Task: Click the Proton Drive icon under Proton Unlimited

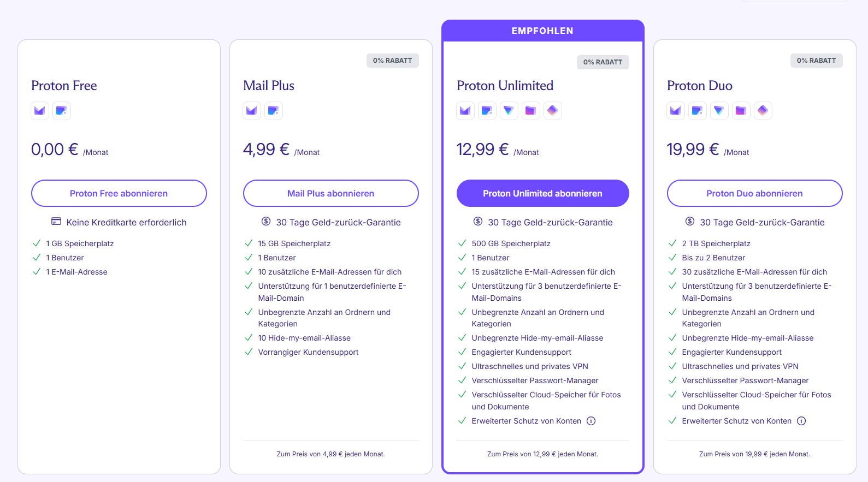Action: [x=531, y=111]
